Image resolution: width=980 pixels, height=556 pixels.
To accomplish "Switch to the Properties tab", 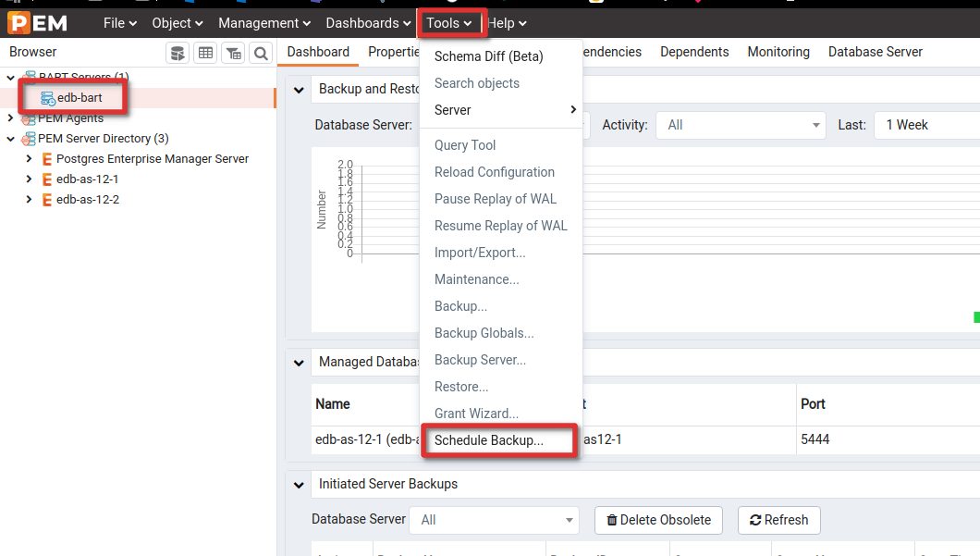I will tap(393, 52).
